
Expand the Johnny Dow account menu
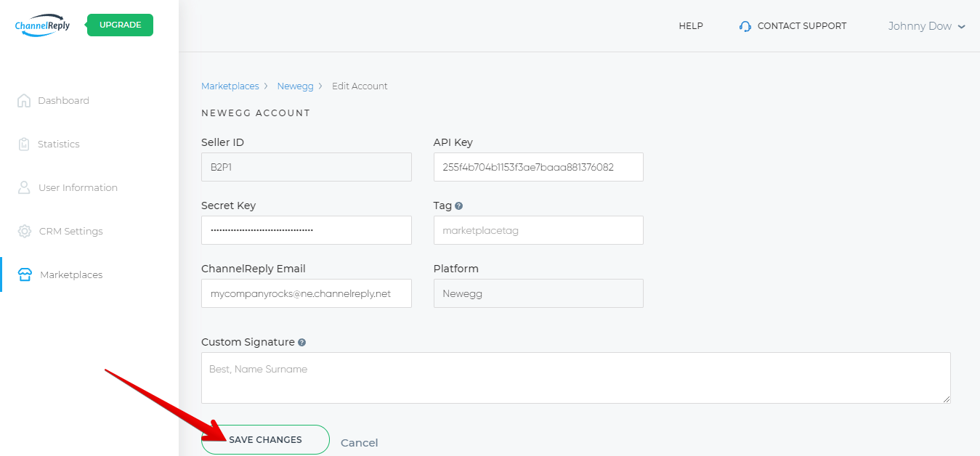coord(926,26)
